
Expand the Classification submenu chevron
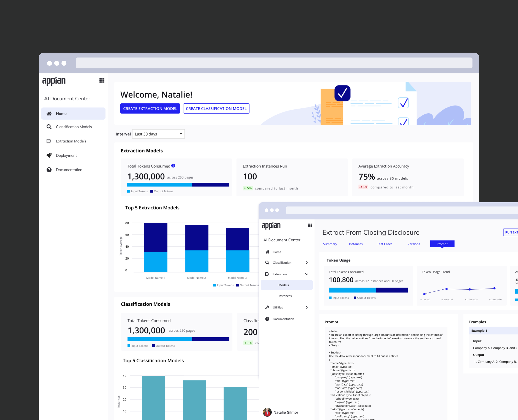tap(307, 262)
